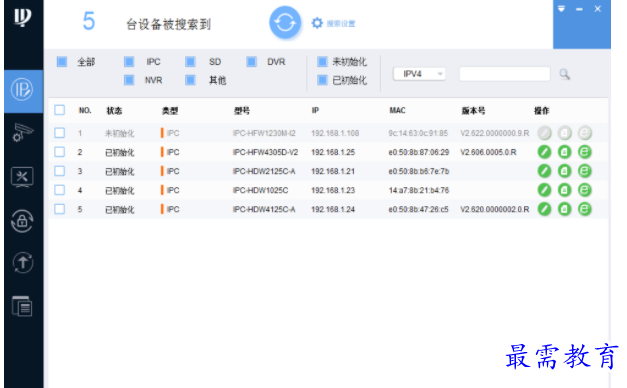
Task: Click version V2.620.0000002.0.R cell
Action: [x=495, y=210]
